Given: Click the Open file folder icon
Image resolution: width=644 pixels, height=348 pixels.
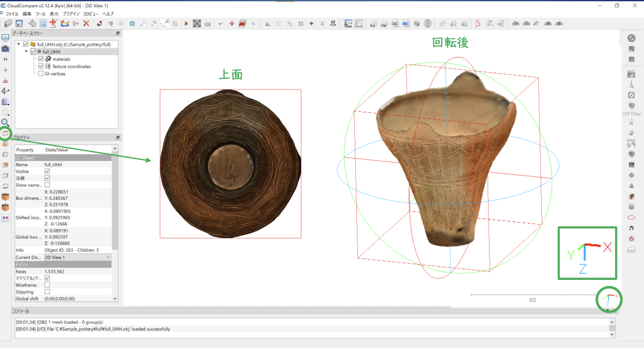Looking at the screenshot, I should point(8,23).
